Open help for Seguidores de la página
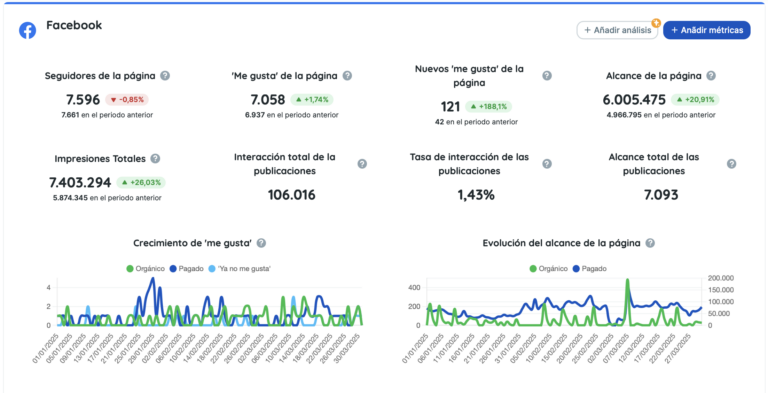Screen dimensions: 768x393 (x=166, y=76)
